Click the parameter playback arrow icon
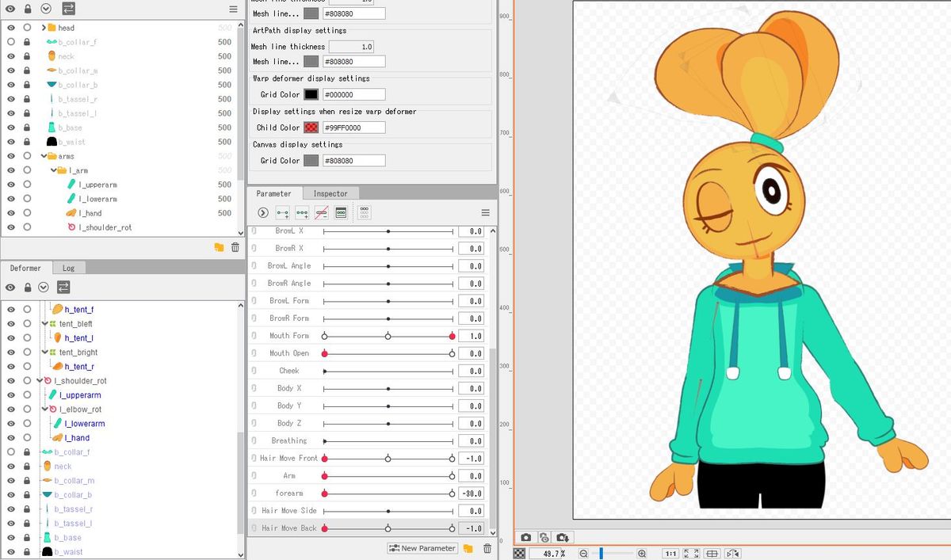This screenshot has width=951, height=560. (x=263, y=212)
